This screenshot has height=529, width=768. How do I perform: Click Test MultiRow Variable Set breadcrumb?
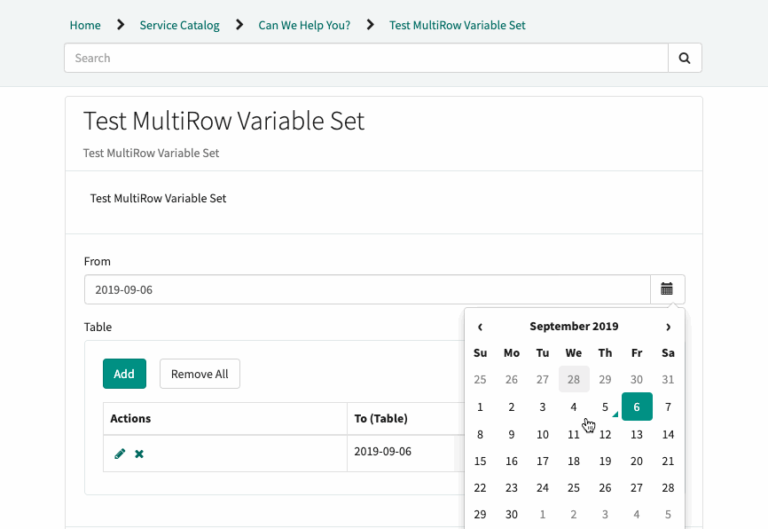point(457,25)
